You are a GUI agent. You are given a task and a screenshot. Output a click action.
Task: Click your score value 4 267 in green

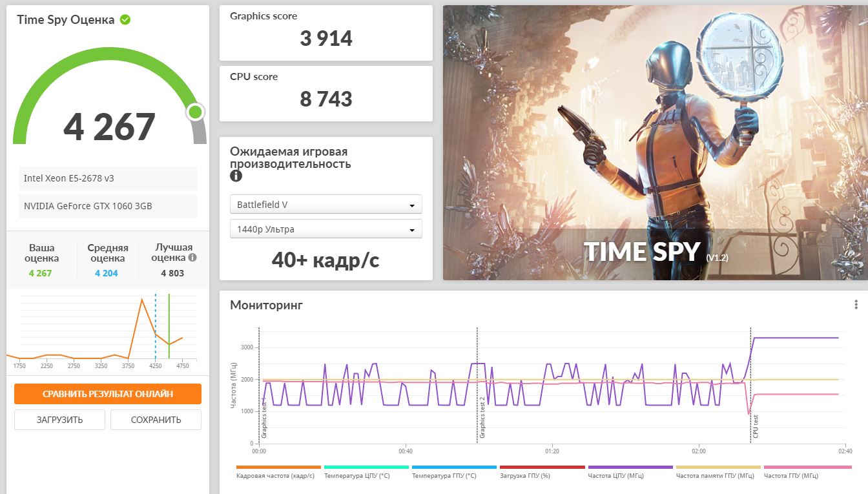point(40,273)
